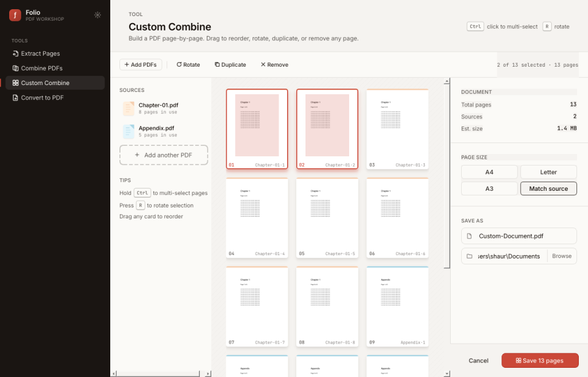This screenshot has width=588, height=377.
Task: Select the Letter page size
Action: pyautogui.click(x=548, y=172)
